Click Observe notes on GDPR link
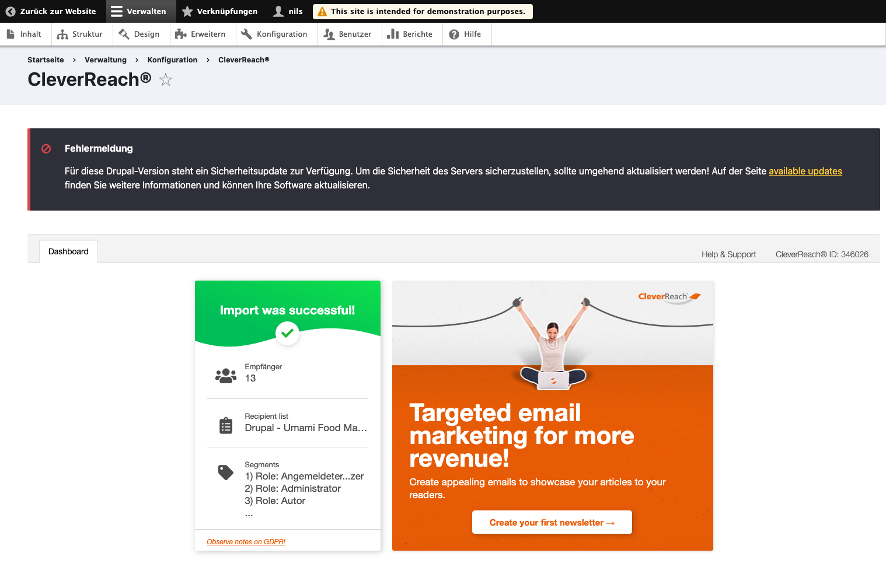The image size is (886, 588). coord(246,542)
